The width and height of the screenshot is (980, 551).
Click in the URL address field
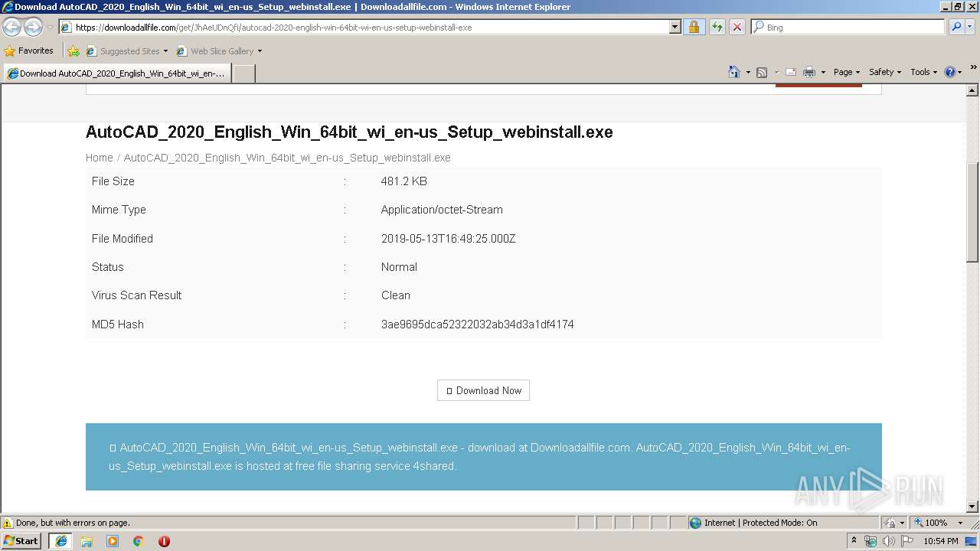click(x=371, y=27)
